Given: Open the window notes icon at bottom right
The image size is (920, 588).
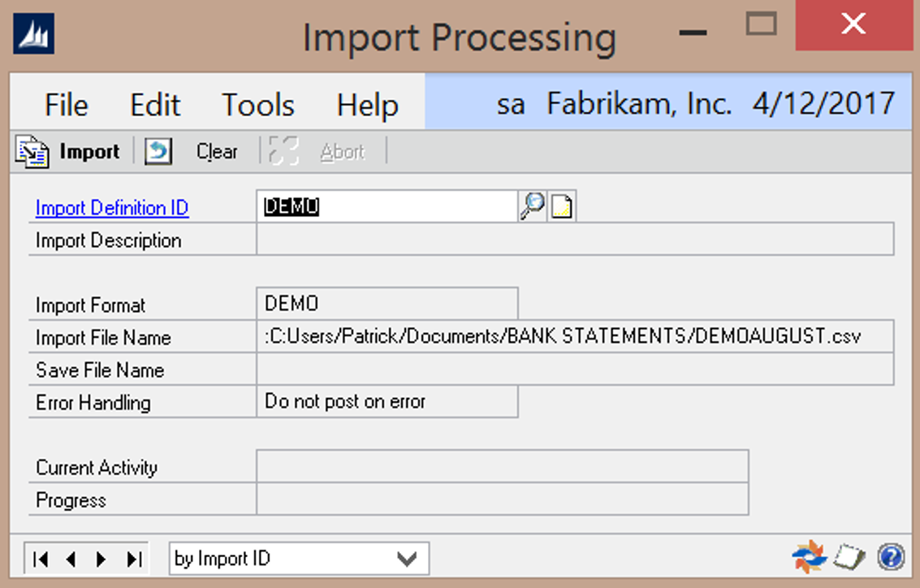Looking at the screenshot, I should click(850, 557).
